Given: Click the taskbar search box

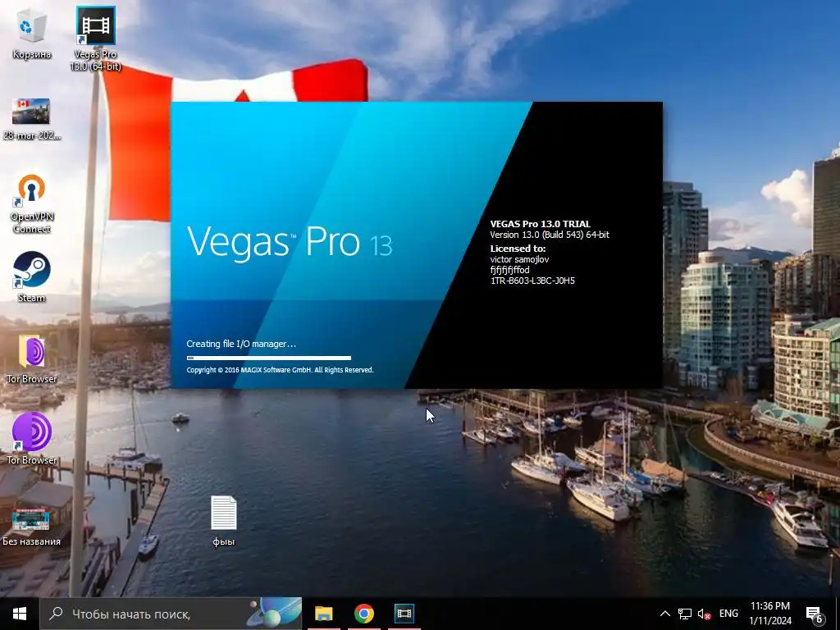Looking at the screenshot, I should click(171, 614).
